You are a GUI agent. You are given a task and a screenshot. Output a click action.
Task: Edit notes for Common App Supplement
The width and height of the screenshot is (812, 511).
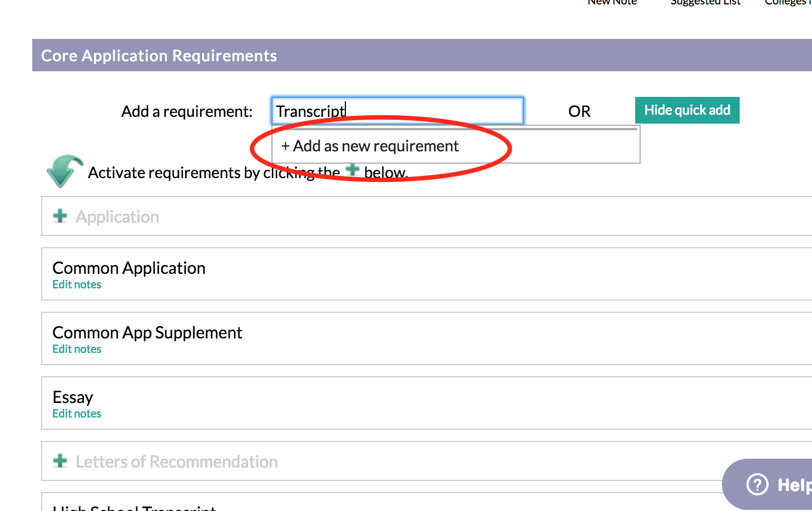coord(77,349)
